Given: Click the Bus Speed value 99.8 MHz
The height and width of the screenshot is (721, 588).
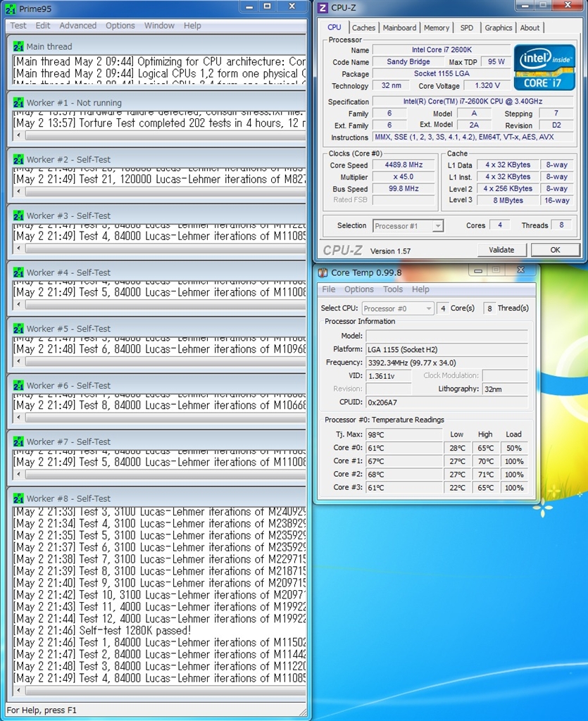Looking at the screenshot, I should point(404,189).
